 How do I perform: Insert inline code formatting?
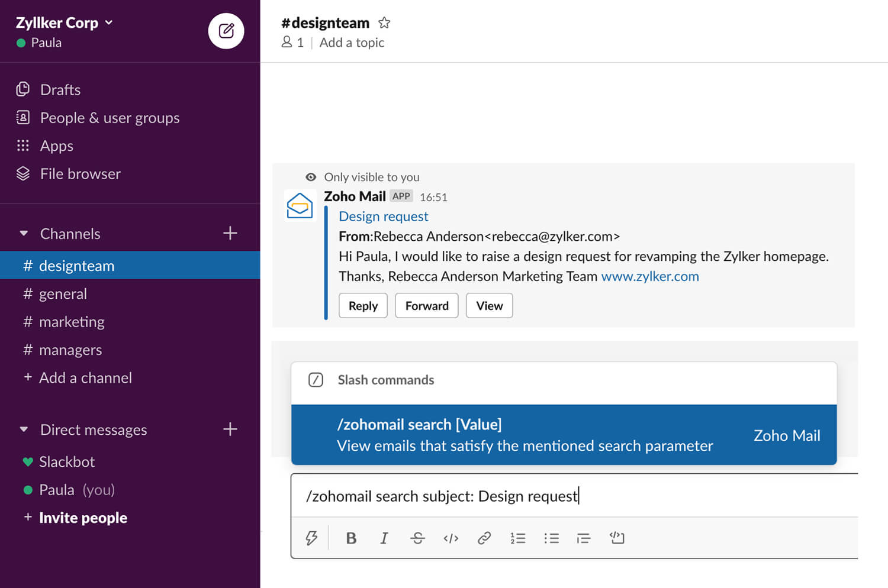pos(451,538)
